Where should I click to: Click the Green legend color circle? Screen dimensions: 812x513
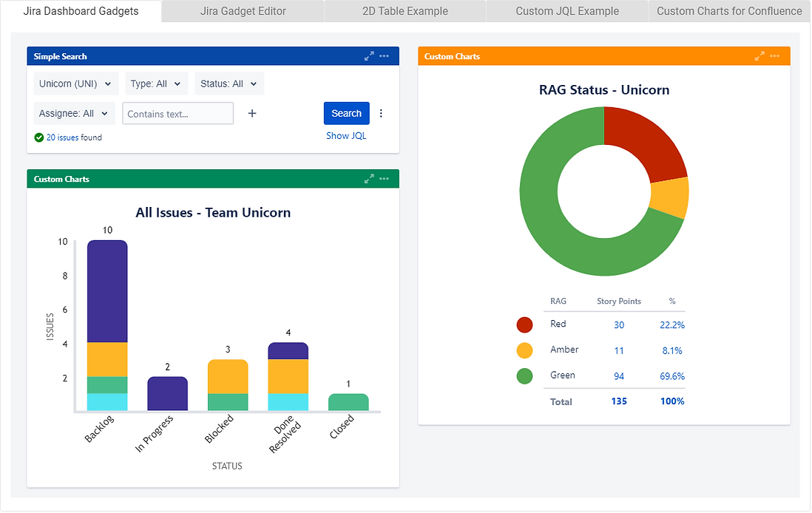[x=524, y=376]
